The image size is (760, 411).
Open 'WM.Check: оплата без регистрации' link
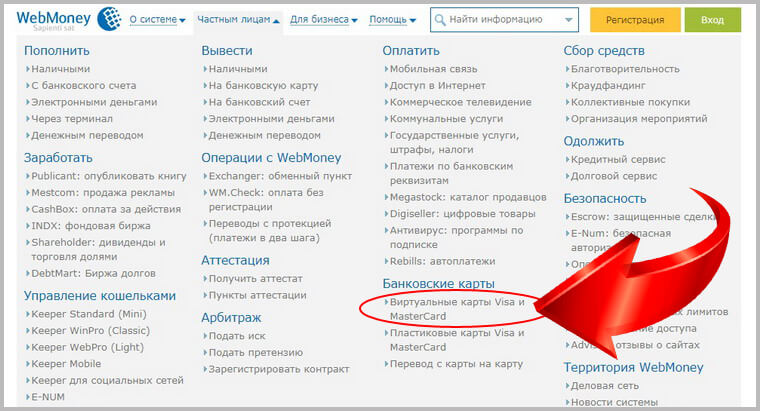point(266,200)
